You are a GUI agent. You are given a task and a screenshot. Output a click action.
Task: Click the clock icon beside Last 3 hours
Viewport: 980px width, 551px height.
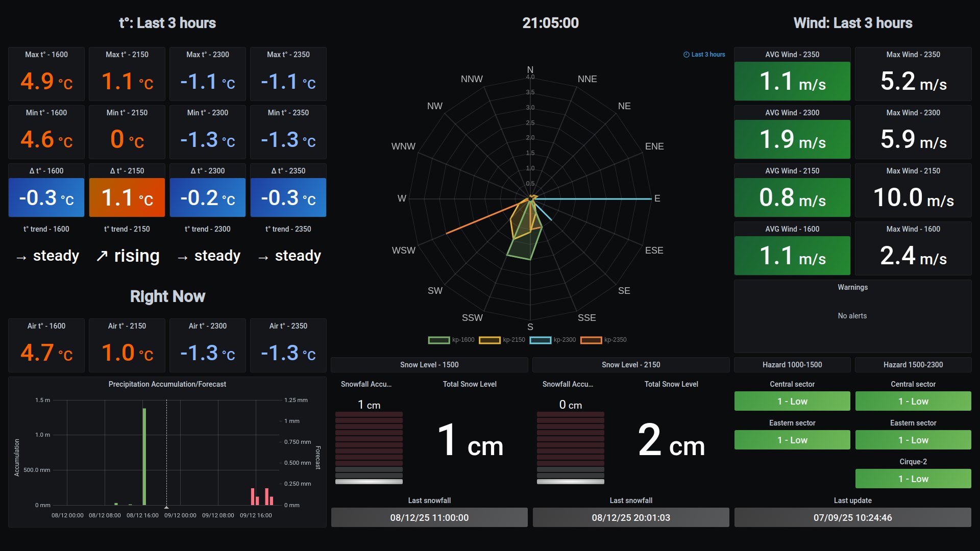[x=687, y=55]
